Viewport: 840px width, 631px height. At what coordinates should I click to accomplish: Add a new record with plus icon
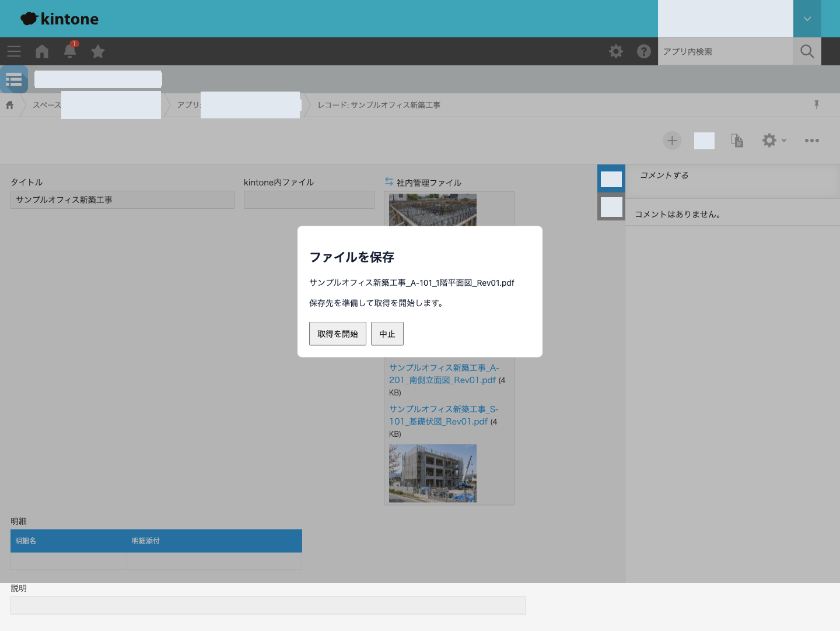coord(672,141)
